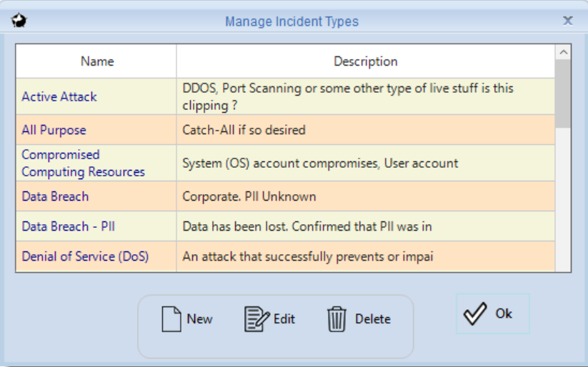588x367 pixels.
Task: Click the application logo in title bar
Action: [x=19, y=20]
